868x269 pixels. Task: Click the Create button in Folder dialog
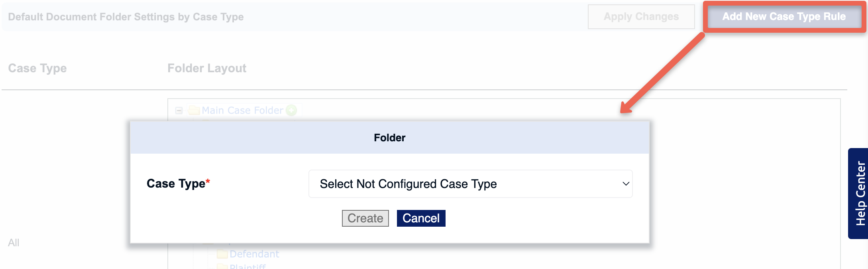[x=365, y=218]
